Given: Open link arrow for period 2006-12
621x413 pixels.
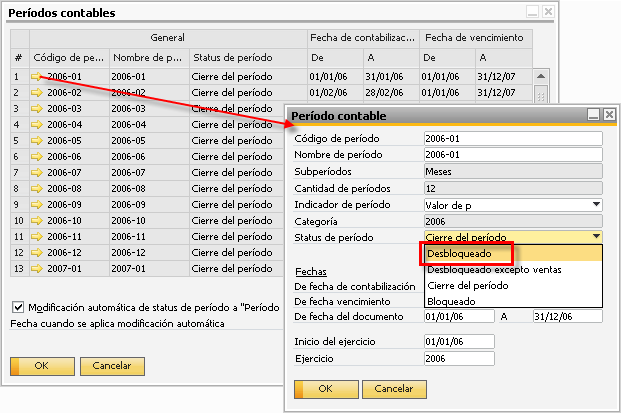Looking at the screenshot, I should [x=36, y=253].
